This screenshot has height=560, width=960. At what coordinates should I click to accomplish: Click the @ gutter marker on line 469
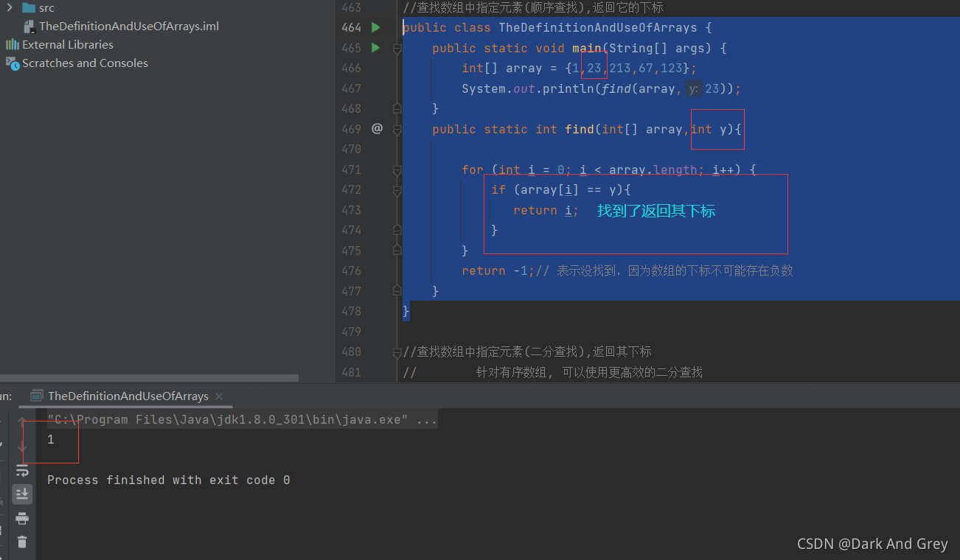pos(377,128)
